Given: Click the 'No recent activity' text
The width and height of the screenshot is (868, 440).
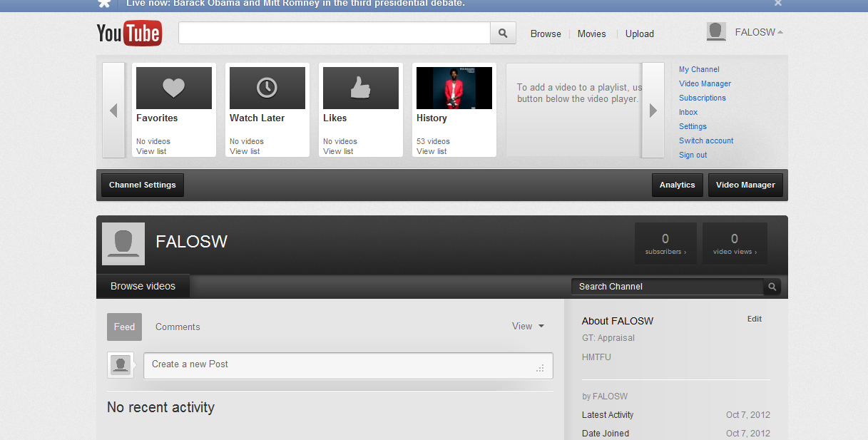Looking at the screenshot, I should (160, 407).
